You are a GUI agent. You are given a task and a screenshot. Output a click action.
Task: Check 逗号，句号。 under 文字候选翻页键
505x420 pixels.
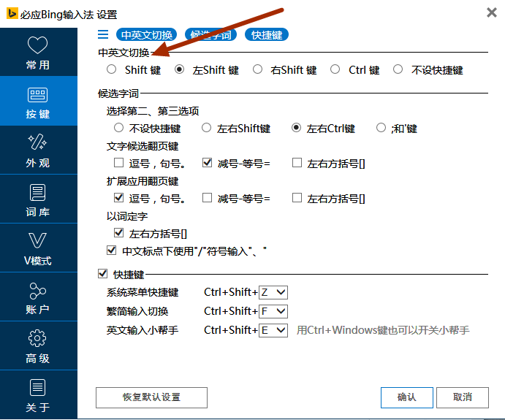(118, 163)
